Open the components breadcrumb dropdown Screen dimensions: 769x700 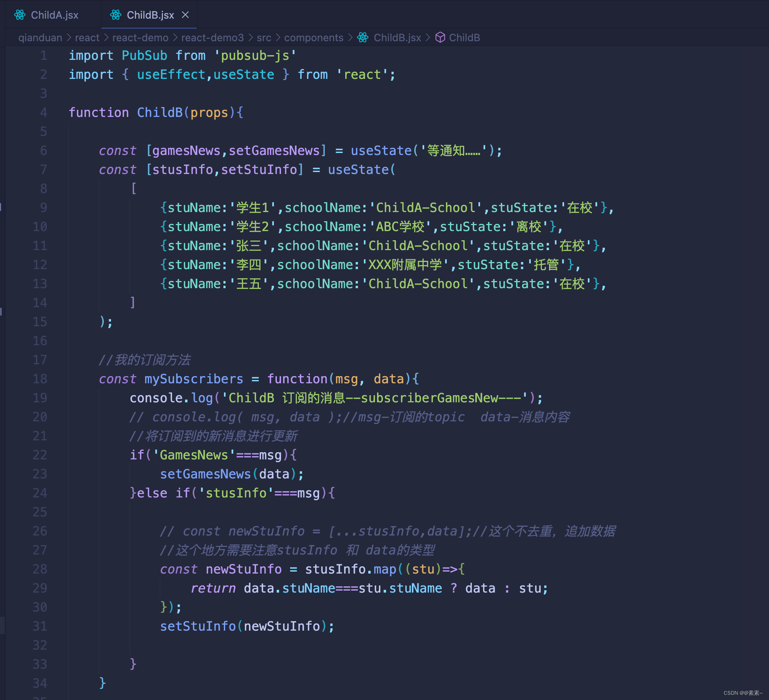314,38
